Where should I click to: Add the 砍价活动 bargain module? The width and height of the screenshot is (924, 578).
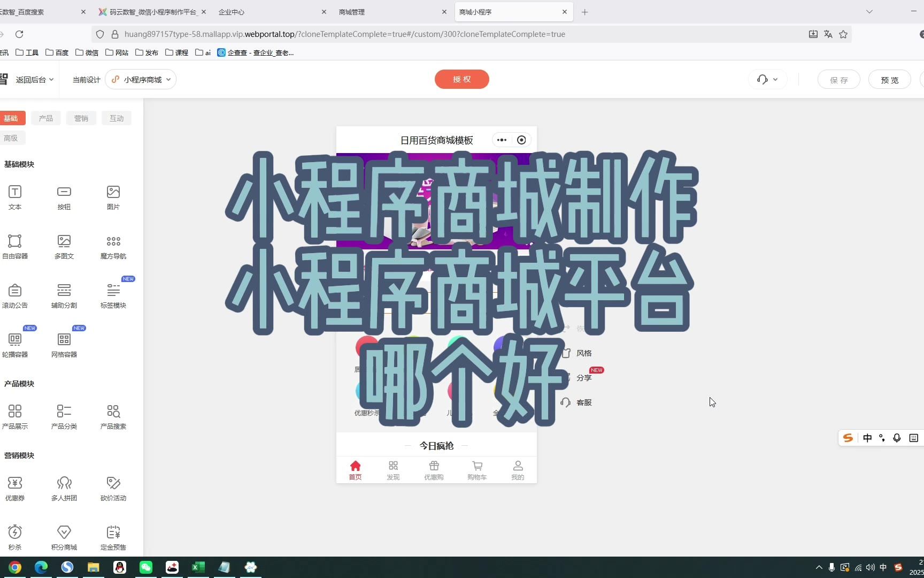pyautogui.click(x=113, y=489)
